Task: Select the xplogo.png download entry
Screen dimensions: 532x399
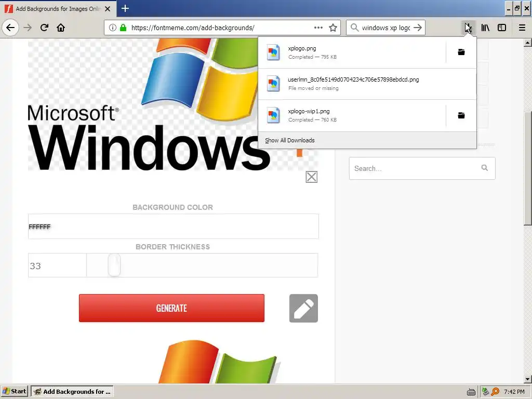Action: (x=352, y=52)
